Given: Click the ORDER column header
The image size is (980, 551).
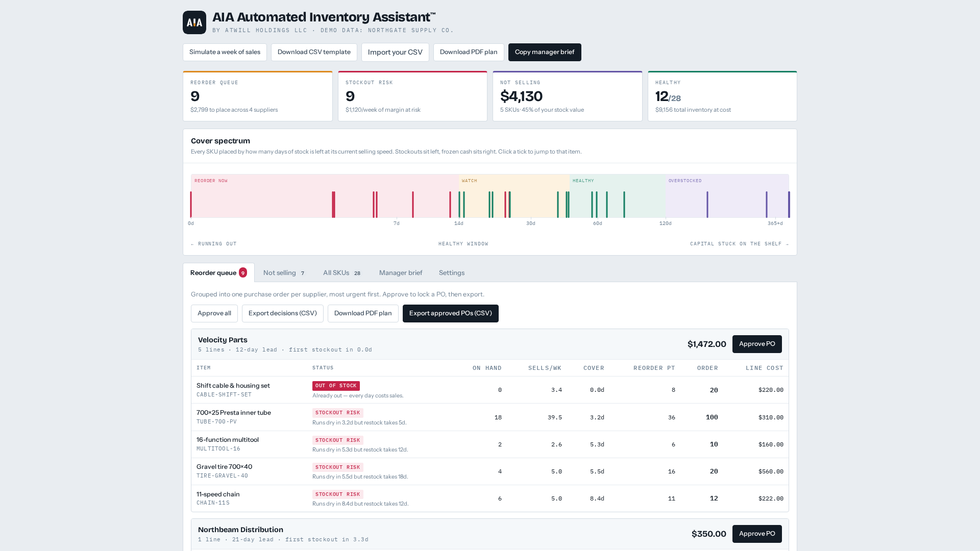Looking at the screenshot, I should pyautogui.click(x=707, y=368).
